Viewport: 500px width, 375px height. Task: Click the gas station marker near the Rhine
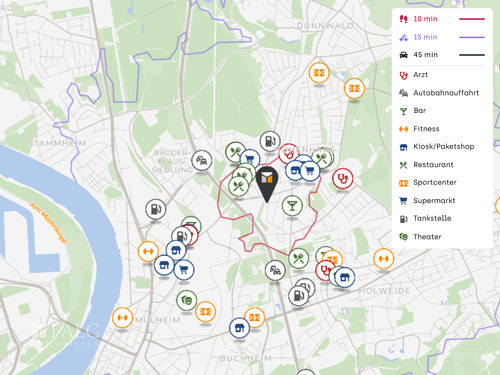coord(156,209)
